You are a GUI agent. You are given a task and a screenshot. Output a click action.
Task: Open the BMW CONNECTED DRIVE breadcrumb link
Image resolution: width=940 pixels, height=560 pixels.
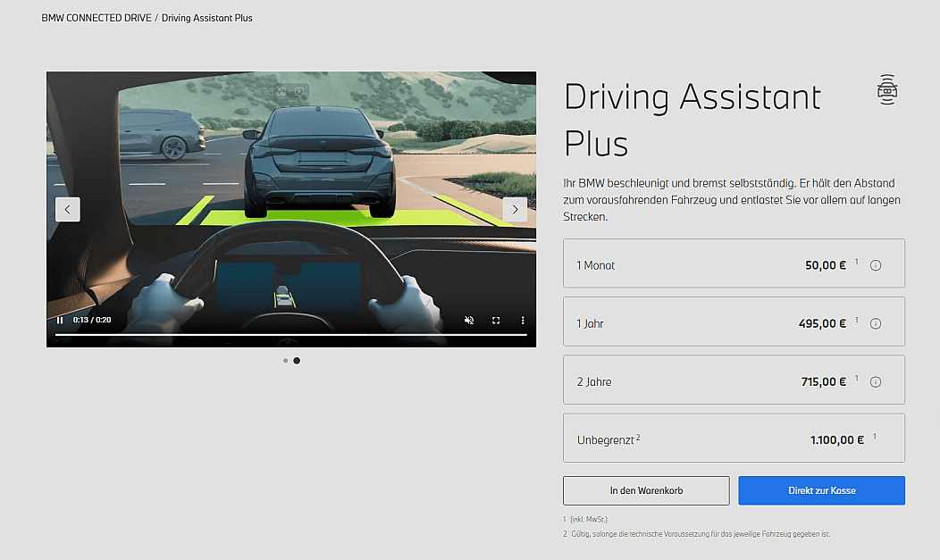pyautogui.click(x=97, y=18)
